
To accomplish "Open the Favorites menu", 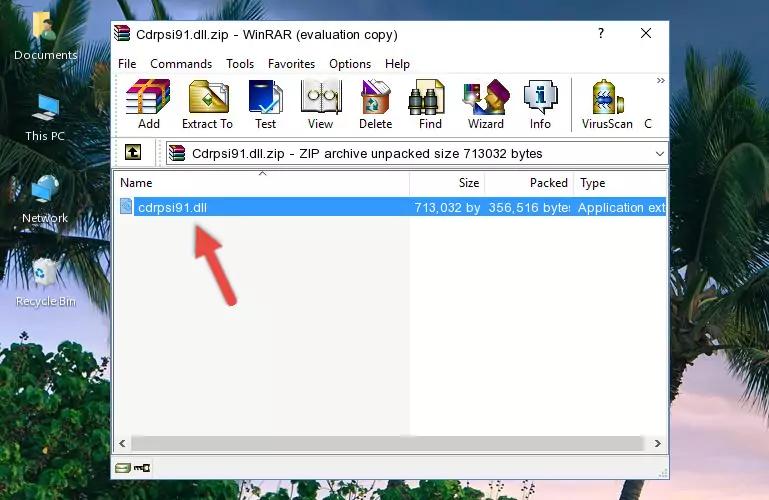I will tap(291, 64).
